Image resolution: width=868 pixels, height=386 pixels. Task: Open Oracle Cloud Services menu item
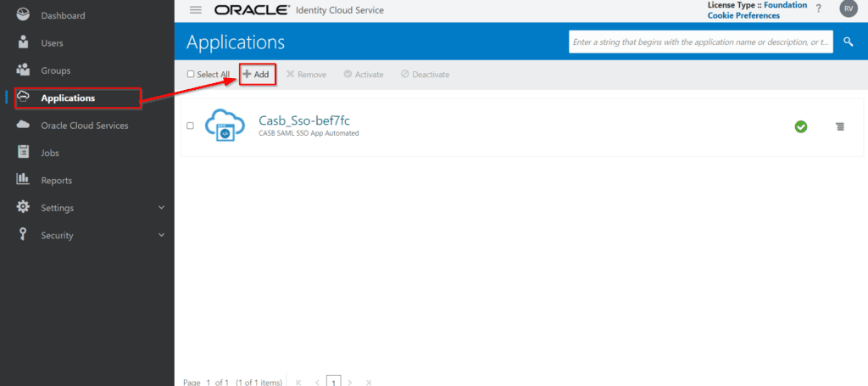85,126
